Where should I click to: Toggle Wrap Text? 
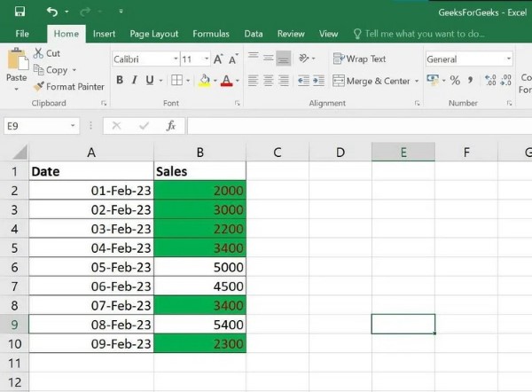pyautogui.click(x=359, y=59)
